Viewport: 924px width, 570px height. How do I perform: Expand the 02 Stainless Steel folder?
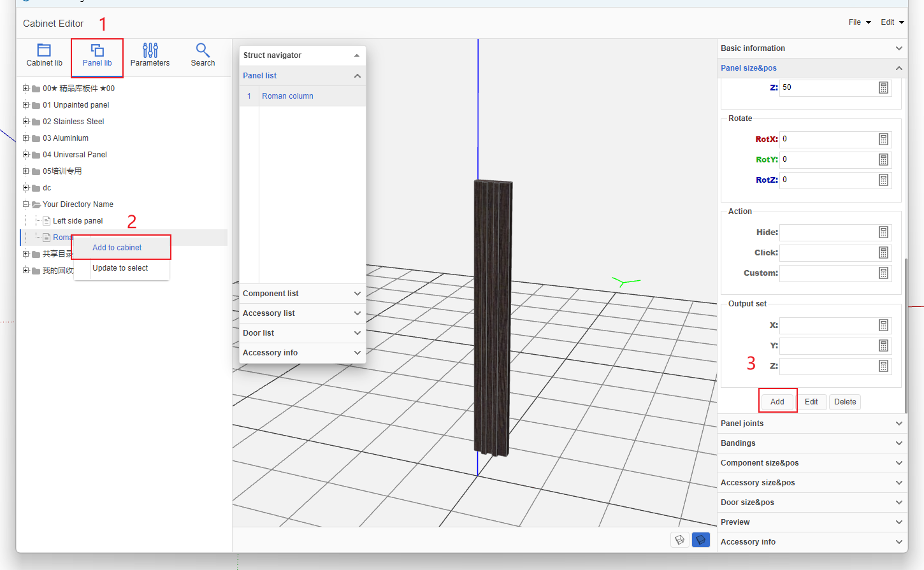tap(26, 122)
